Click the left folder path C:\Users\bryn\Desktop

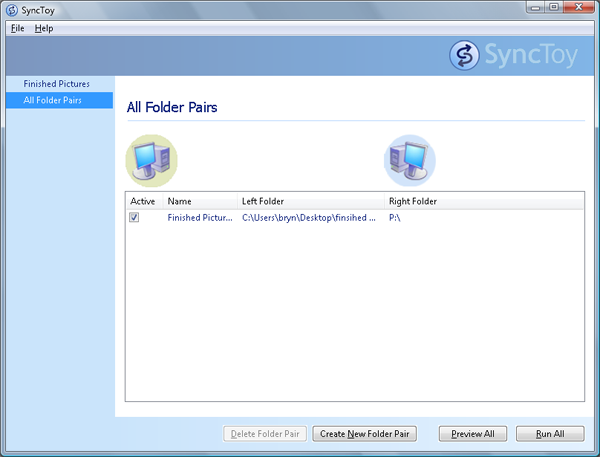[x=308, y=217]
